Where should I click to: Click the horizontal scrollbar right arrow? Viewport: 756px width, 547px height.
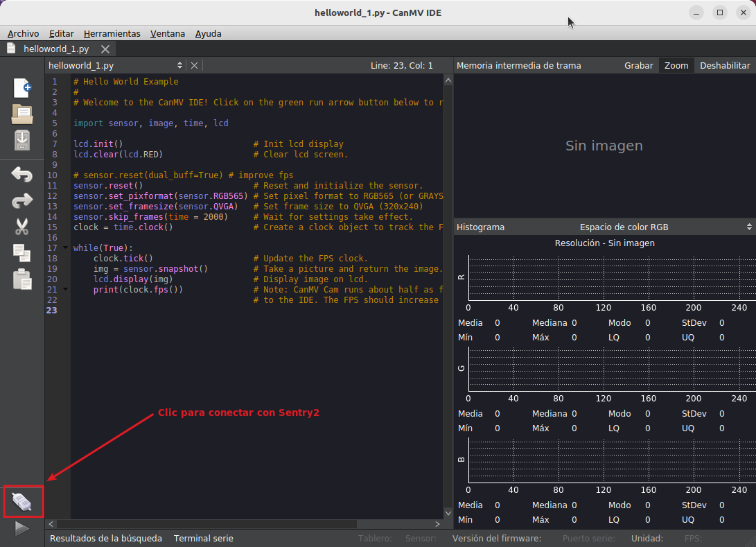click(x=437, y=524)
